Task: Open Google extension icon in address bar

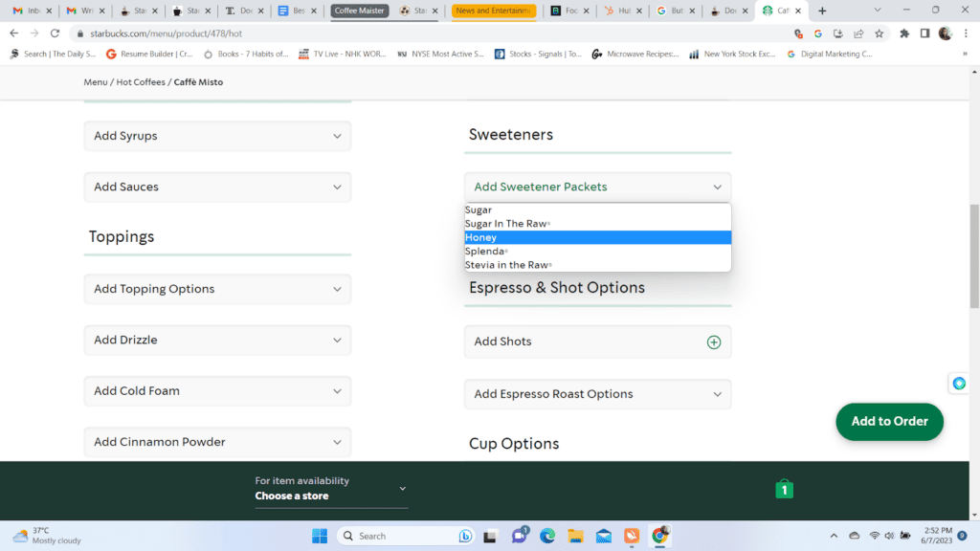Action: (x=818, y=33)
